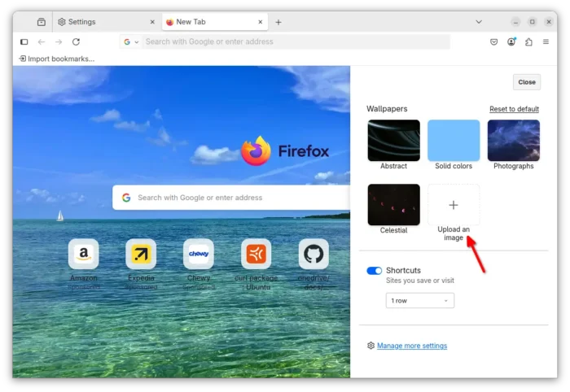Image resolution: width=570 pixels, height=392 pixels.
Task: Open Manage more settings link
Action: [412, 346]
